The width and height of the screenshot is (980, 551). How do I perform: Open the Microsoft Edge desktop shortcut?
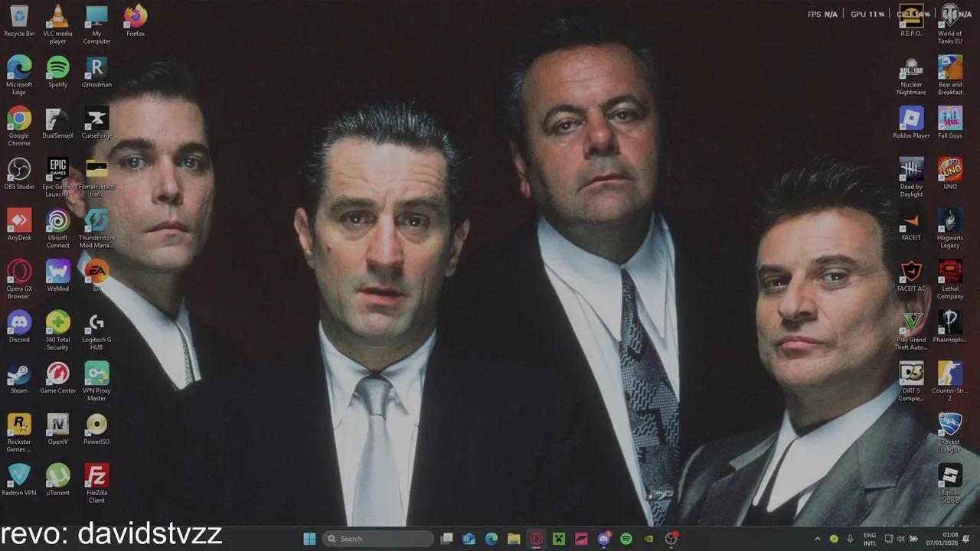coord(19,76)
